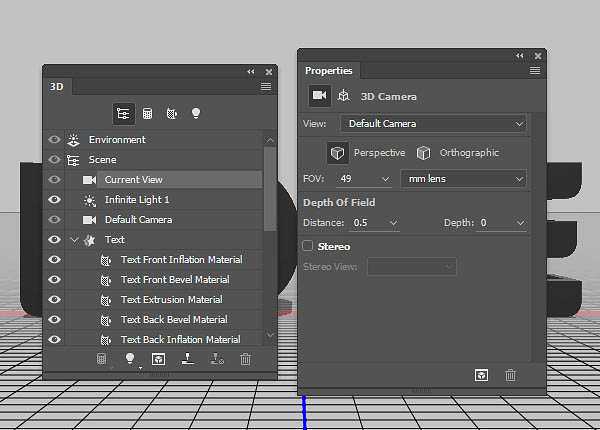Click render icon in 3D panel bottom bar

click(158, 358)
